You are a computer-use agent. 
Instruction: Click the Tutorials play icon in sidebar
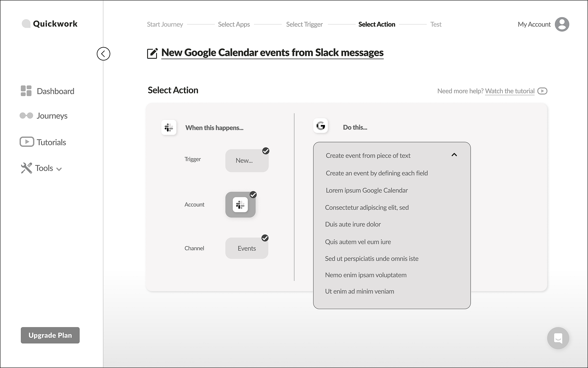coord(27,142)
